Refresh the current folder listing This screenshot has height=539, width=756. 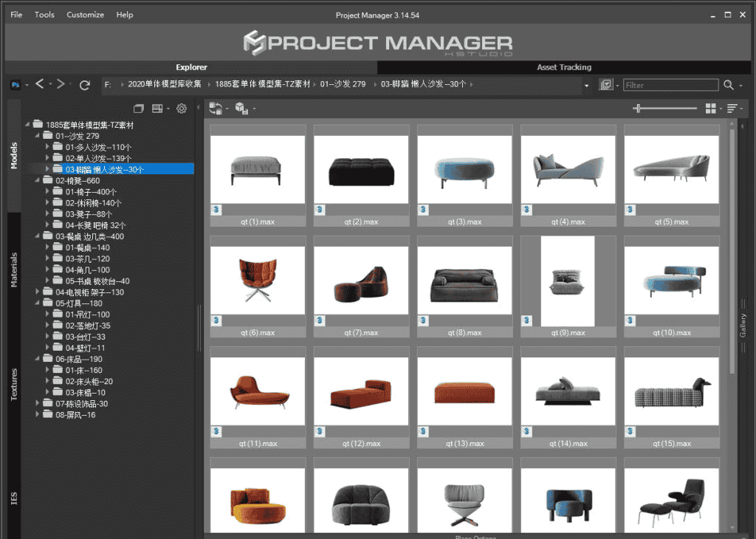pos(85,85)
